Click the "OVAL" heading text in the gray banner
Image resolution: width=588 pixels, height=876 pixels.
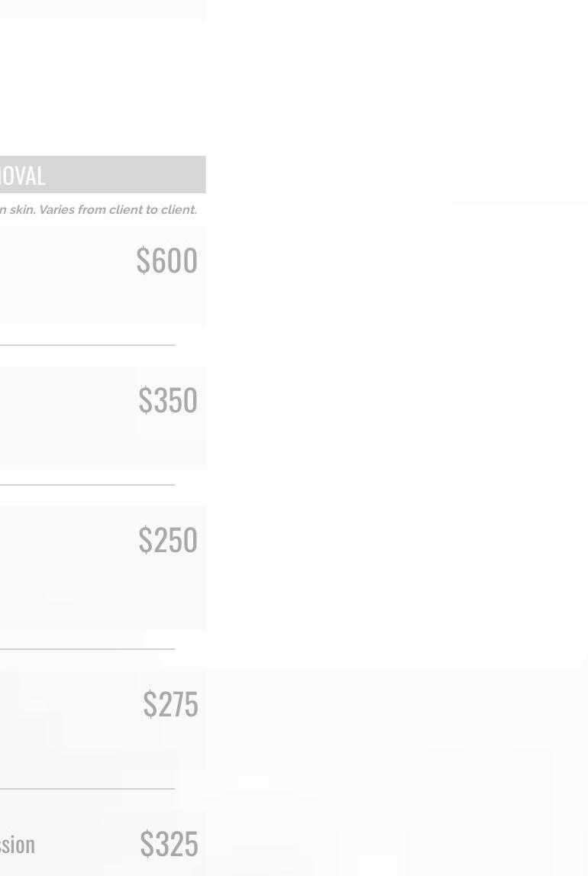(x=23, y=176)
